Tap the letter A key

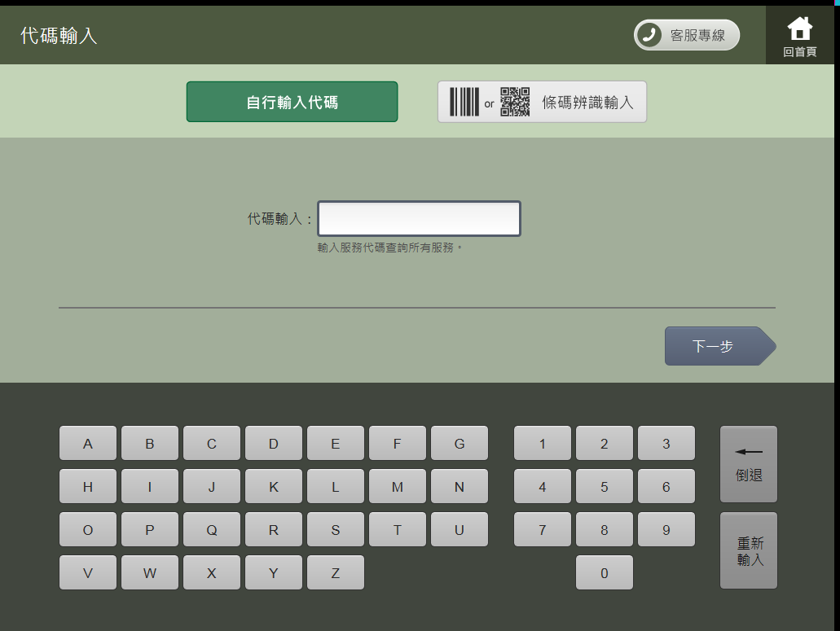tap(87, 443)
